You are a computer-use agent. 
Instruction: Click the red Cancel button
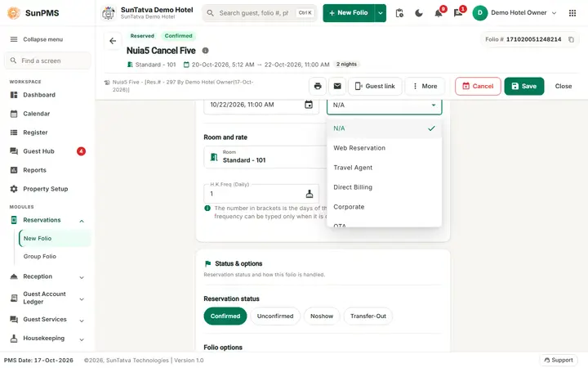(x=478, y=86)
